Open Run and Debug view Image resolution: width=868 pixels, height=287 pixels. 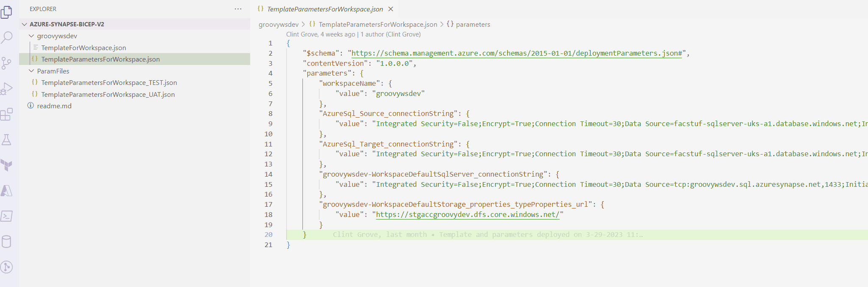point(7,89)
